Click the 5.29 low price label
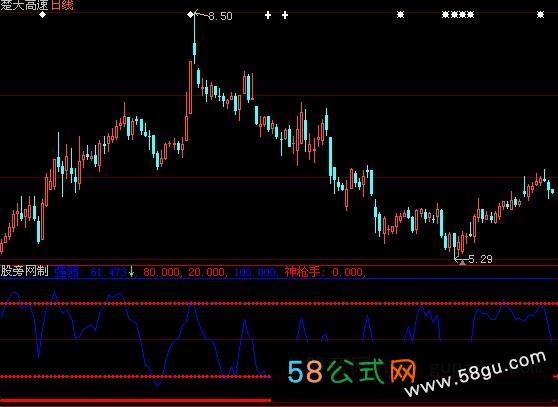The height and width of the screenshot is (407, 558). (x=480, y=259)
